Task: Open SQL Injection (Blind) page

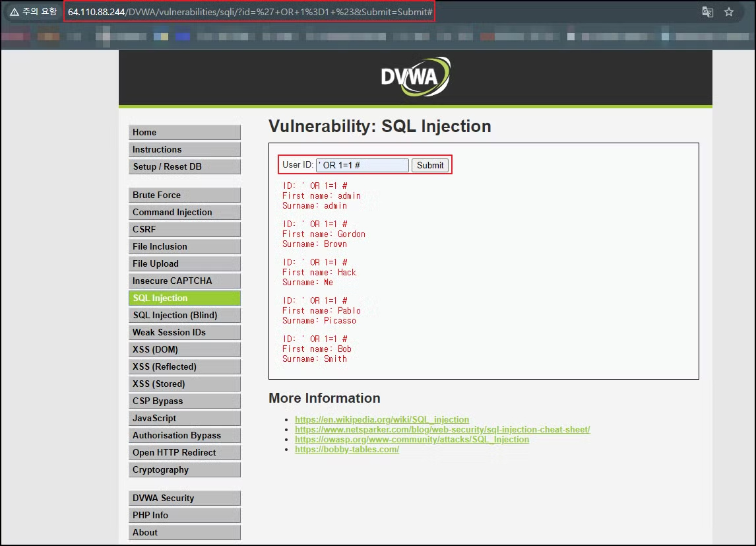Action: 185,315
